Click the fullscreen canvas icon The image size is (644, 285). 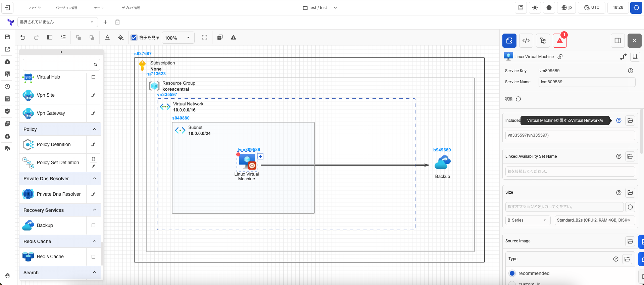coord(204,38)
